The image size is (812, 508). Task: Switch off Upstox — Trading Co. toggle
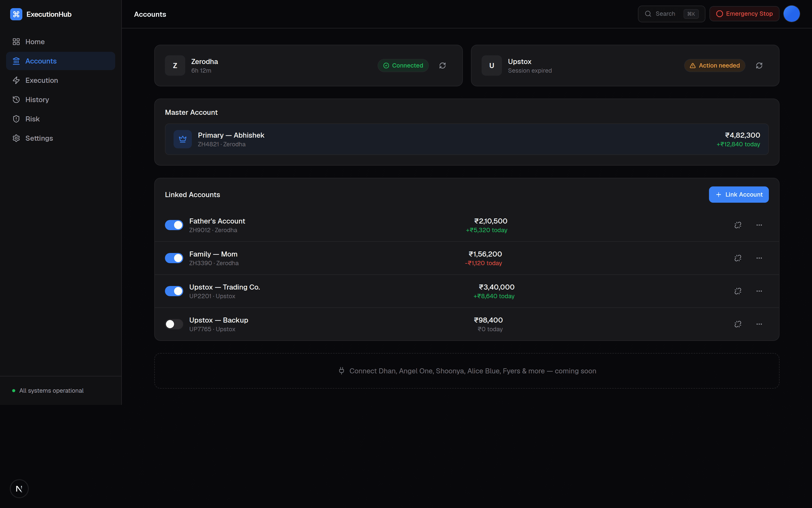(x=174, y=291)
